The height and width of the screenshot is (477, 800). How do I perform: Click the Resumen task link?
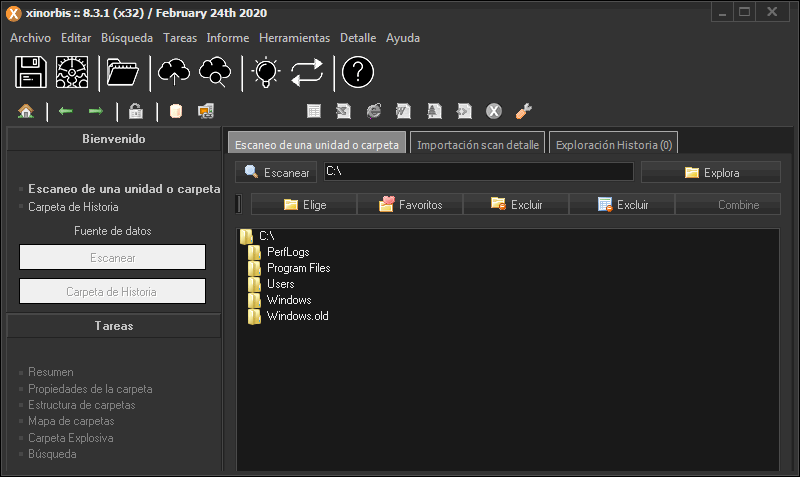[x=51, y=372]
